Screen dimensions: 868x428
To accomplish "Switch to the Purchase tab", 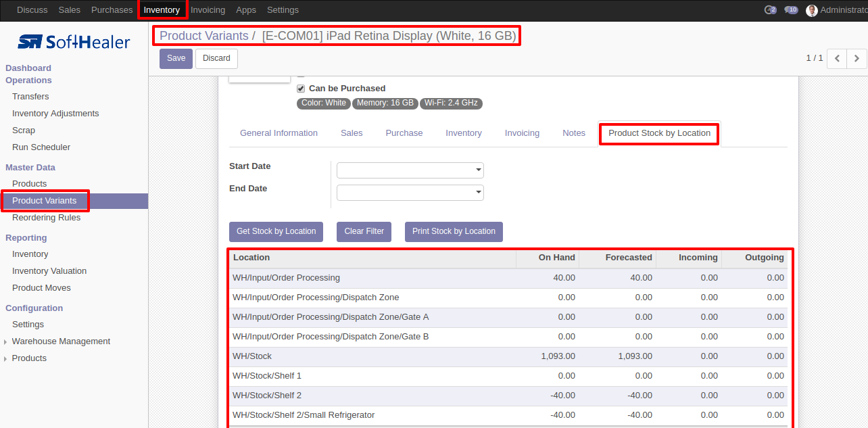I will coord(404,133).
